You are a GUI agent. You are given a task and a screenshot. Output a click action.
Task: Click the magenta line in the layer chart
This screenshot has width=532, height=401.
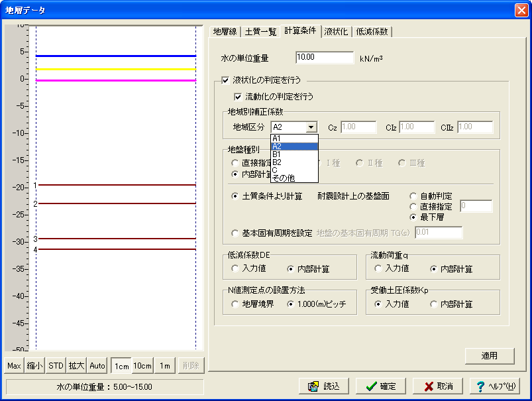coord(116,80)
